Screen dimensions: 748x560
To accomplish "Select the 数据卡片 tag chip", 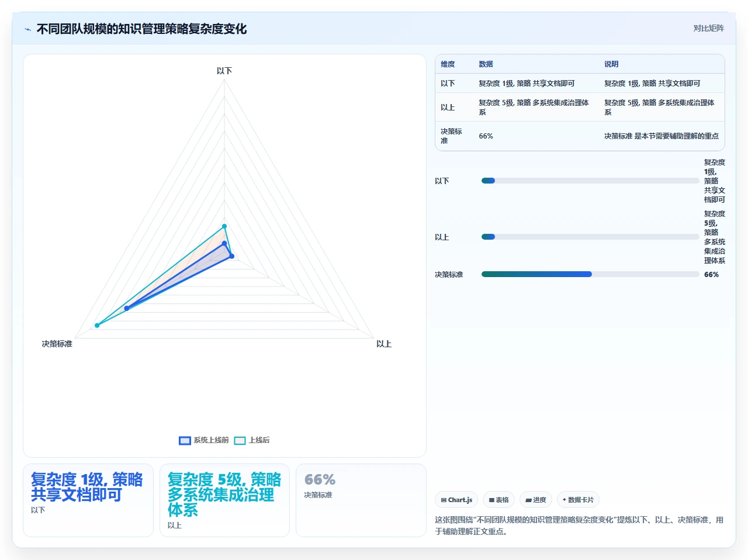I will (x=578, y=500).
